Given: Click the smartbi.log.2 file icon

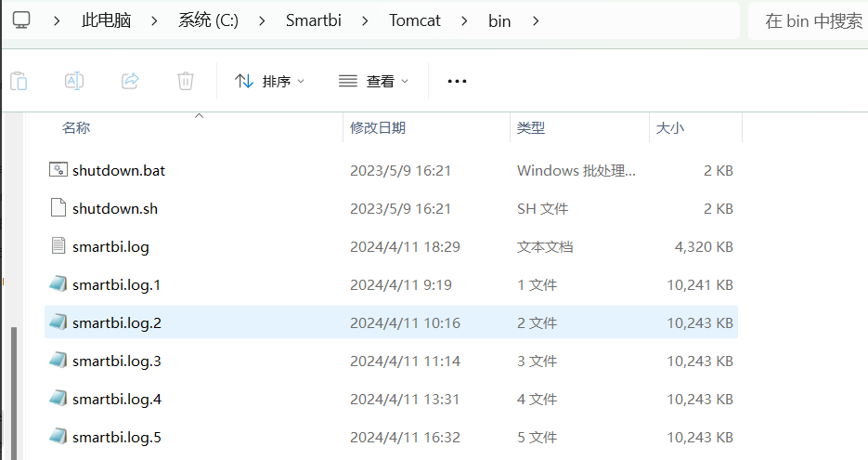Looking at the screenshot, I should point(58,322).
